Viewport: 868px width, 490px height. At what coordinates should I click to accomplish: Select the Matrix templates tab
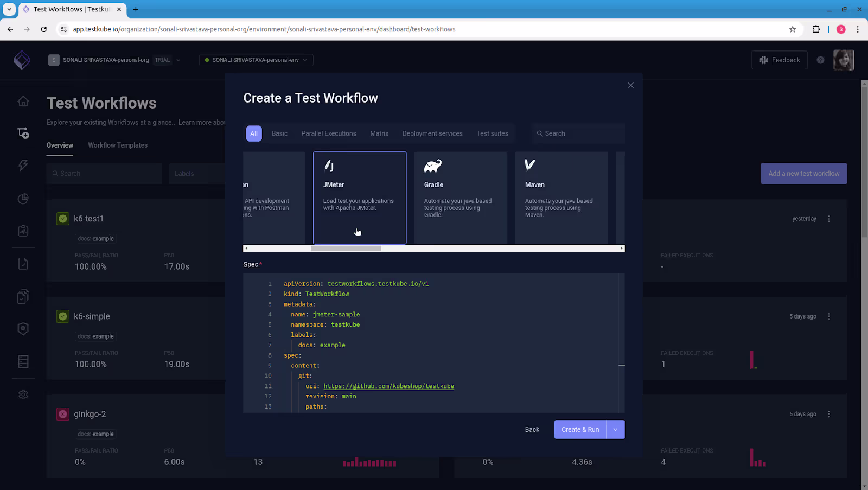(379, 133)
